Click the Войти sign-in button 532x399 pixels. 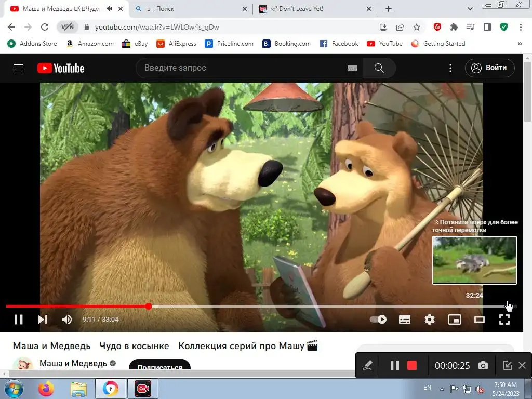(489, 68)
